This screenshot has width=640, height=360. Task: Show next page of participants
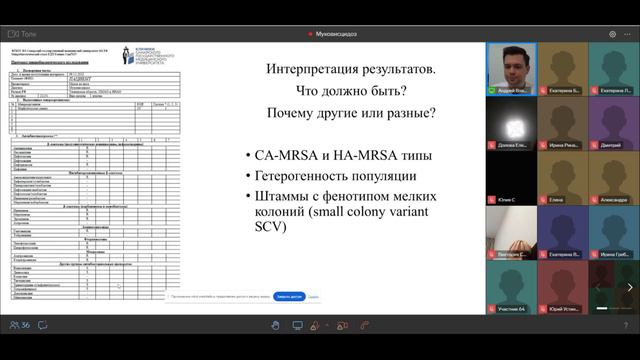630,287
